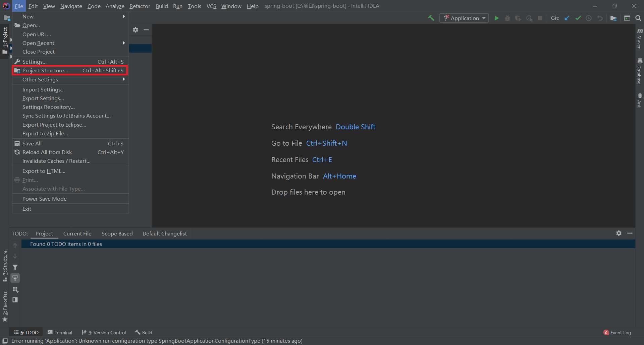This screenshot has width=644, height=345.
Task: Open the Refactor menu
Action: pos(140,6)
